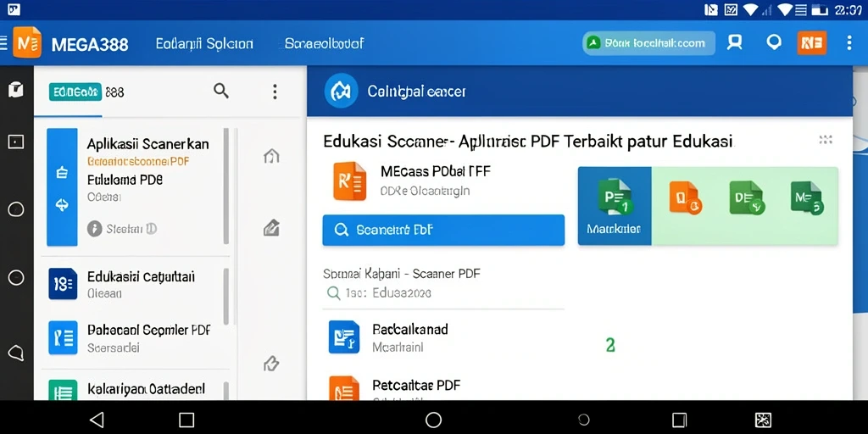Click the green ME file icon in panel
This screenshot has height=434, width=868.
(807, 198)
